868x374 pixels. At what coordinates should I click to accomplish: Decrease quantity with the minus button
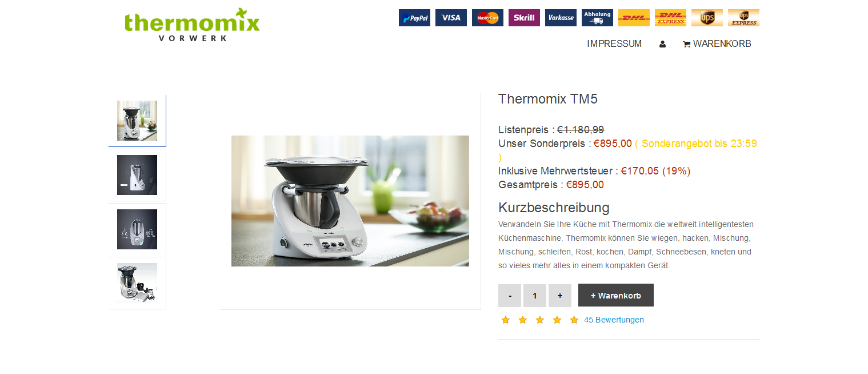[x=510, y=295]
